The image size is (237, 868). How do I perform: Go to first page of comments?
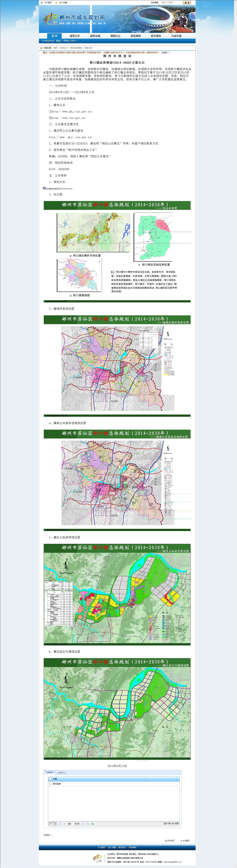pyautogui.click(x=60, y=824)
